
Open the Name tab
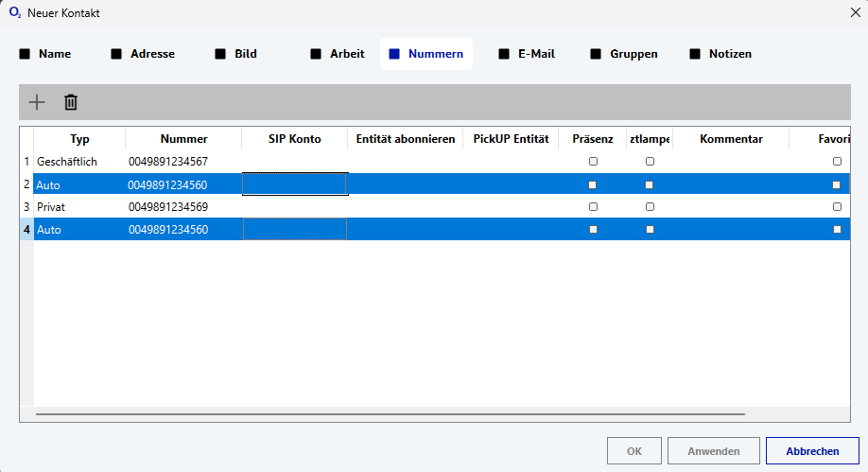pyautogui.click(x=54, y=54)
